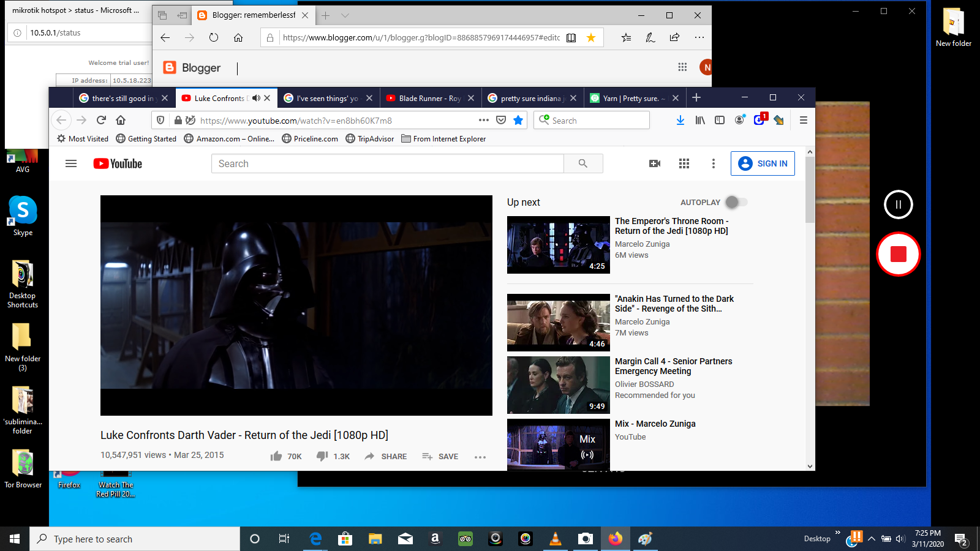This screenshot has width=980, height=551.
Task: Reload page in Firefox
Action: (102, 120)
